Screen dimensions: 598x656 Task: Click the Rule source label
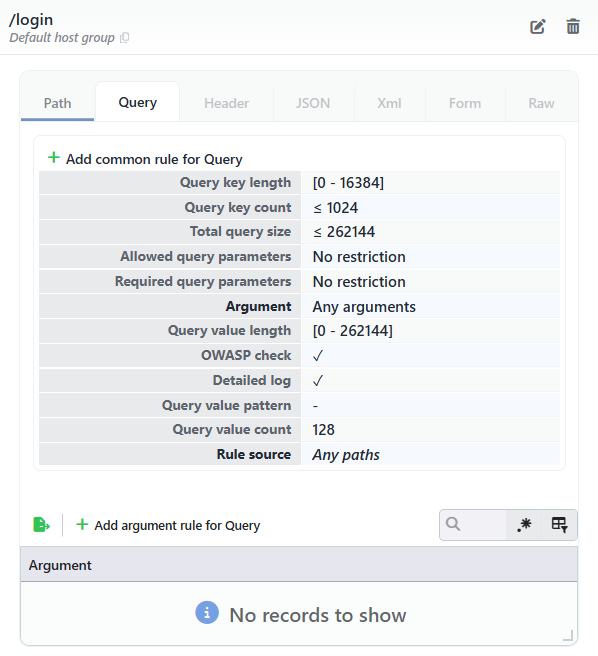pyautogui.click(x=254, y=454)
